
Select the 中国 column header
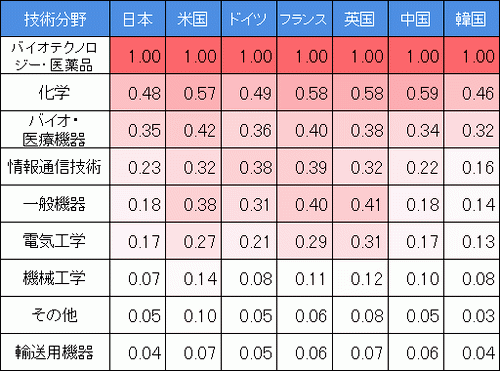[416, 19]
